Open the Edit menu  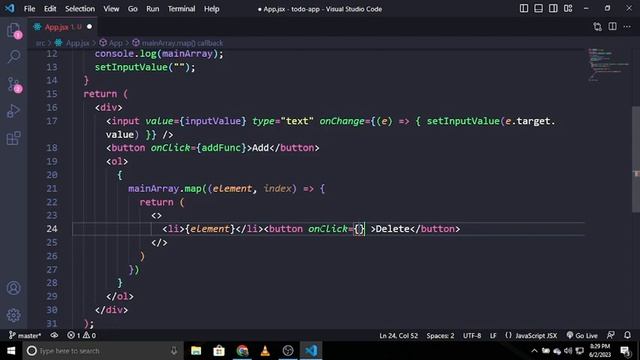click(50, 9)
